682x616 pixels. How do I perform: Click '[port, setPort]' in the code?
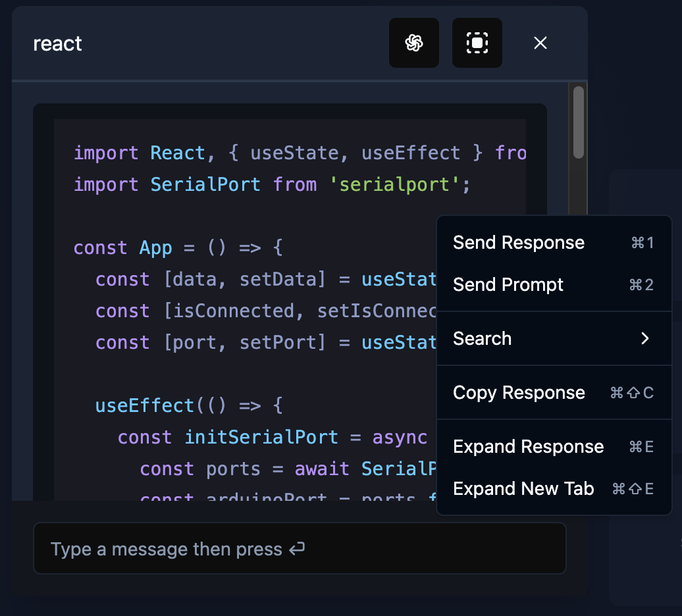click(x=244, y=343)
